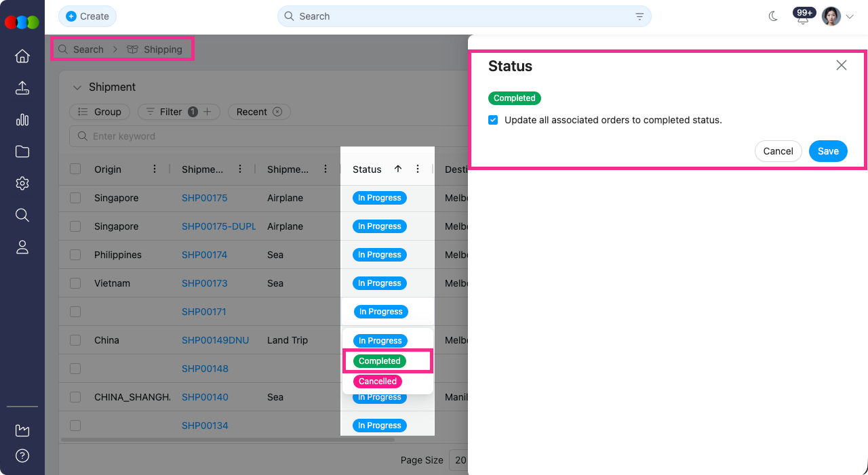This screenshot has height=475, width=868.
Task: Uncheck update all associated orders checkbox
Action: pyautogui.click(x=493, y=120)
